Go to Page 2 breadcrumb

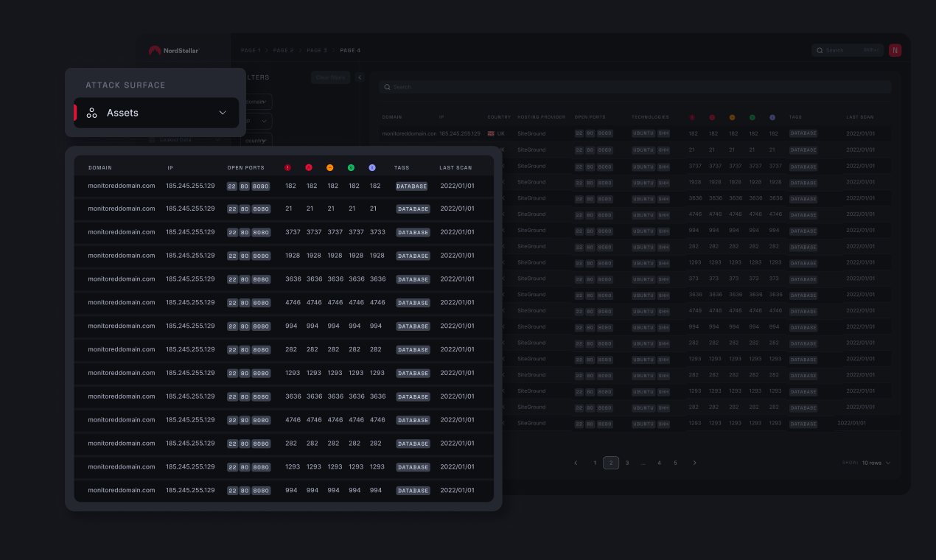(284, 50)
